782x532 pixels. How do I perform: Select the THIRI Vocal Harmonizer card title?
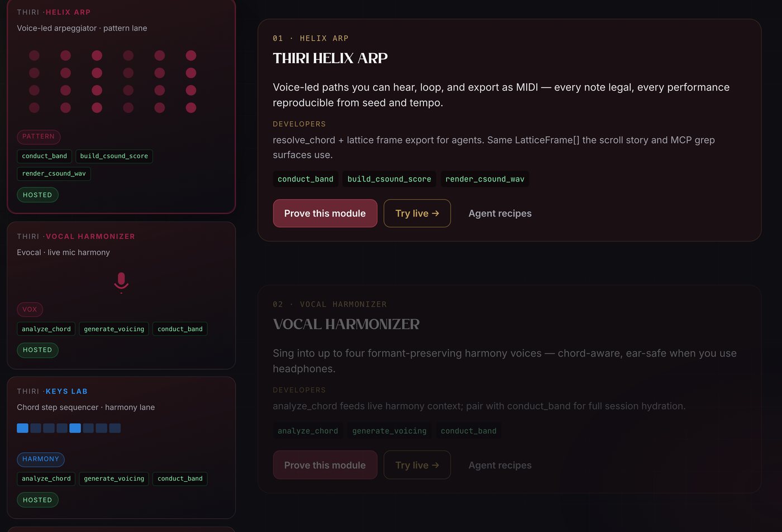point(76,237)
